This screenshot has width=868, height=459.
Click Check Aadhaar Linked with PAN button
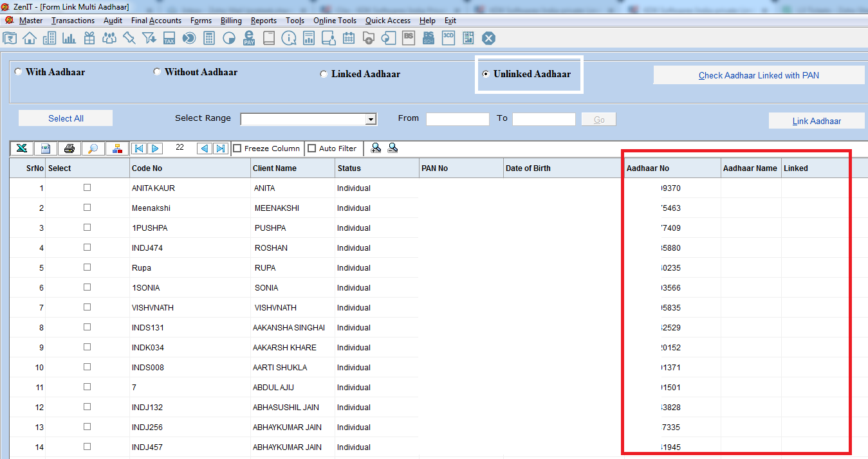coord(759,75)
